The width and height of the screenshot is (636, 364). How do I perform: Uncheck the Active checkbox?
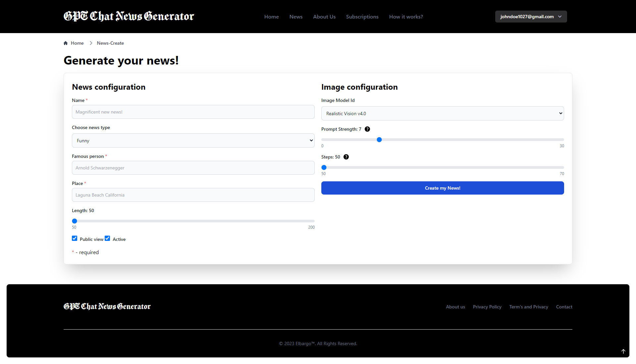[x=107, y=238]
